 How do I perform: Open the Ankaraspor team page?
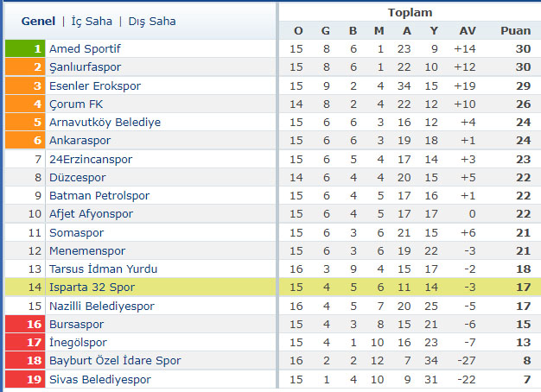[80, 141]
